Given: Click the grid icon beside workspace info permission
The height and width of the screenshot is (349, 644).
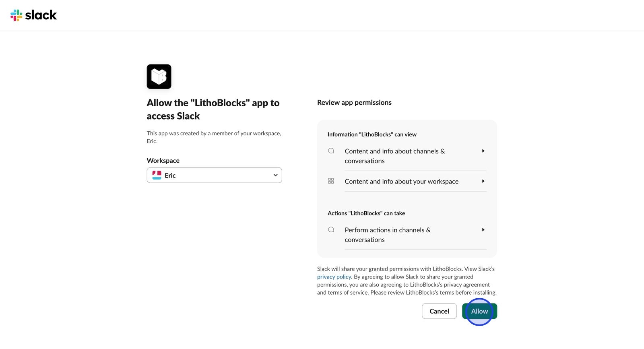Looking at the screenshot, I should click(x=331, y=181).
